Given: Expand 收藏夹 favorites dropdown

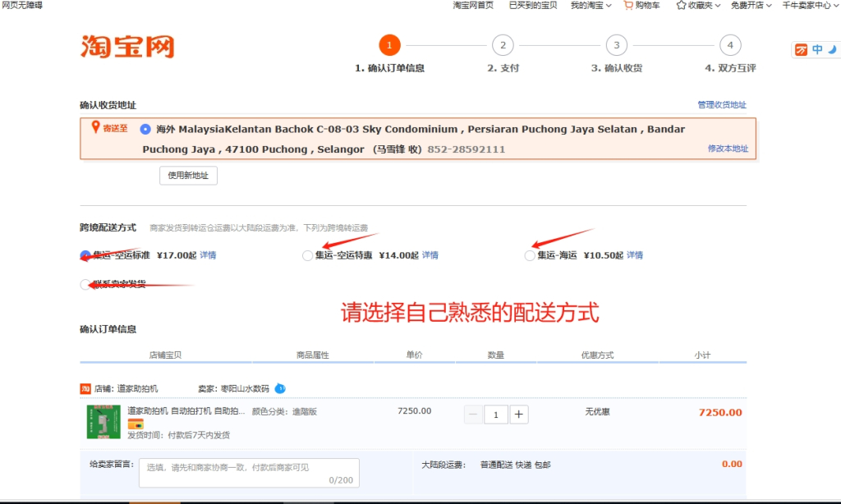Looking at the screenshot, I should tap(698, 5).
